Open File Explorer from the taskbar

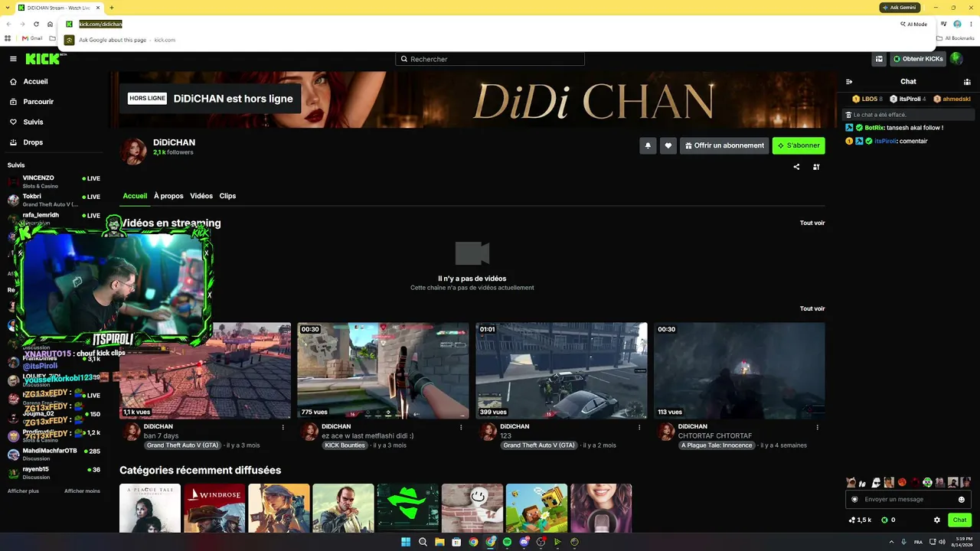point(439,542)
